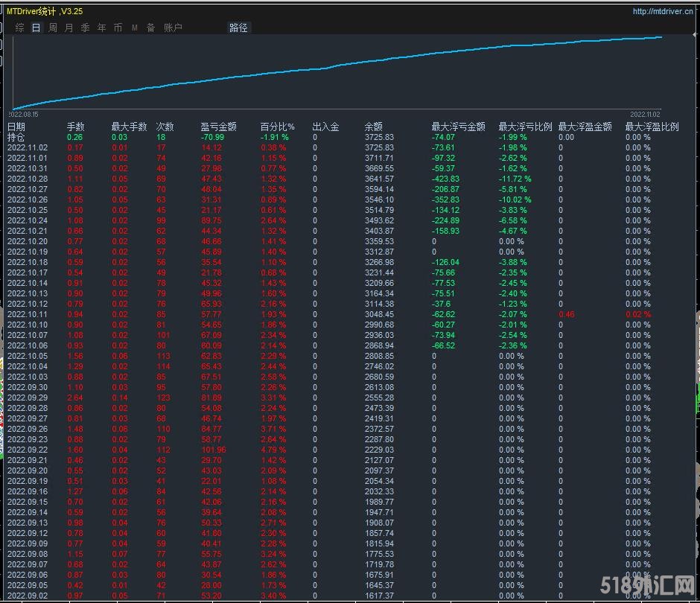Click the chart end date 2022.11.02
The width and height of the screenshot is (700, 603).
click(x=645, y=115)
